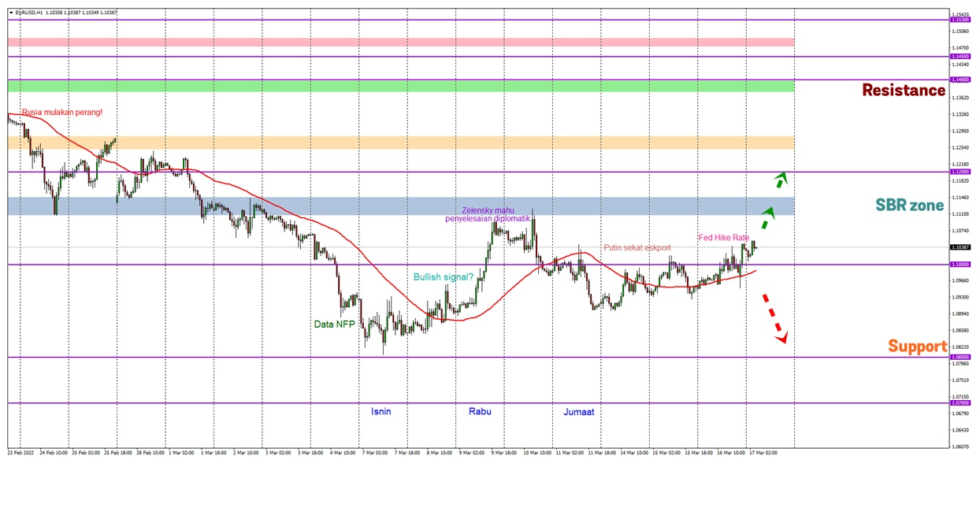This screenshot has width=980, height=519.
Task: Click the blue SBR rectangle zone
Action: click(x=400, y=206)
